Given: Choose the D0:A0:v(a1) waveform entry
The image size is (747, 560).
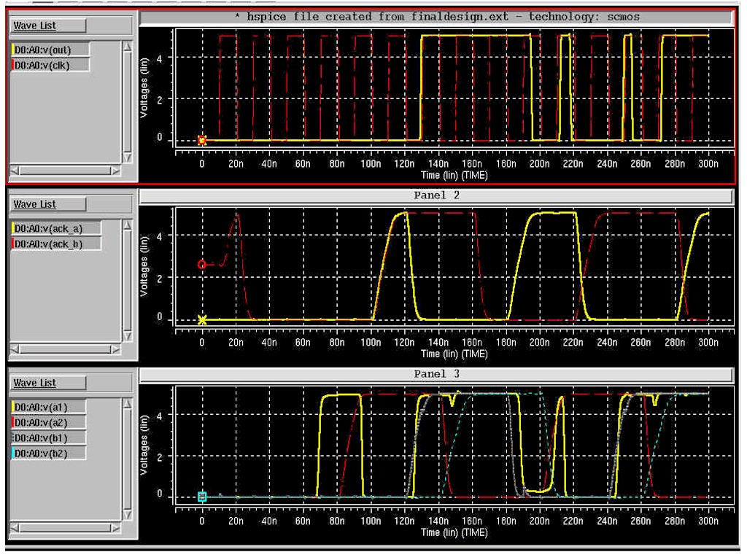Looking at the screenshot, I should click(49, 407).
